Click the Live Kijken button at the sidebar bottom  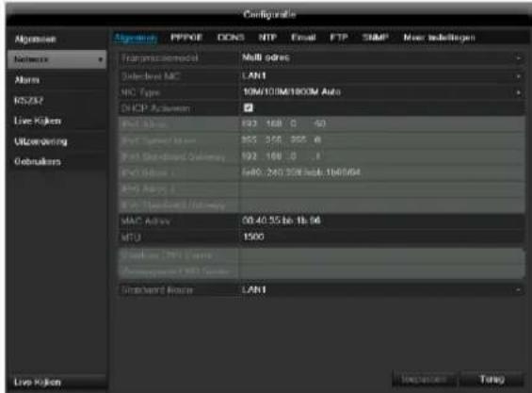[57, 382]
